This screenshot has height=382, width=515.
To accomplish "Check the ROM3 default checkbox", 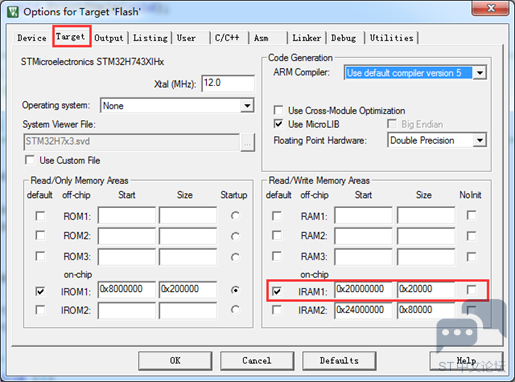I will coord(40,256).
